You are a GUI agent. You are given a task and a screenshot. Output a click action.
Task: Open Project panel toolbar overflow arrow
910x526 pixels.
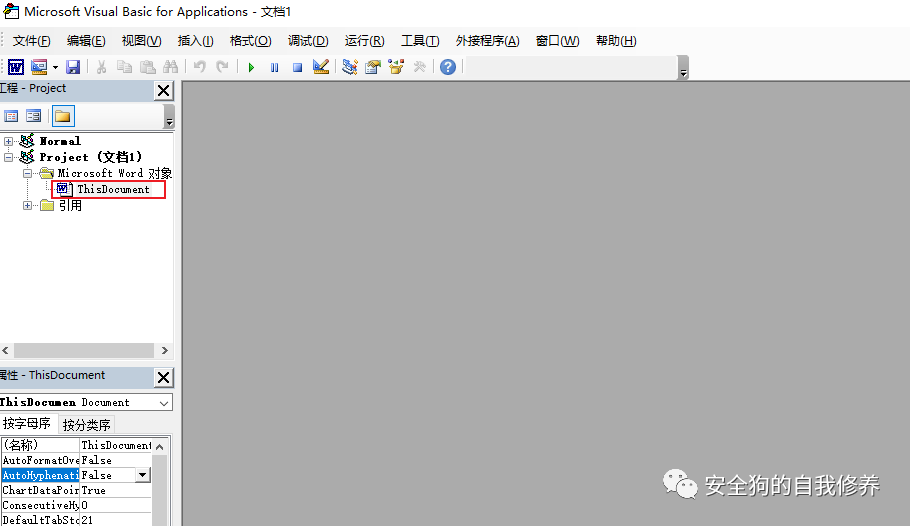pos(169,117)
